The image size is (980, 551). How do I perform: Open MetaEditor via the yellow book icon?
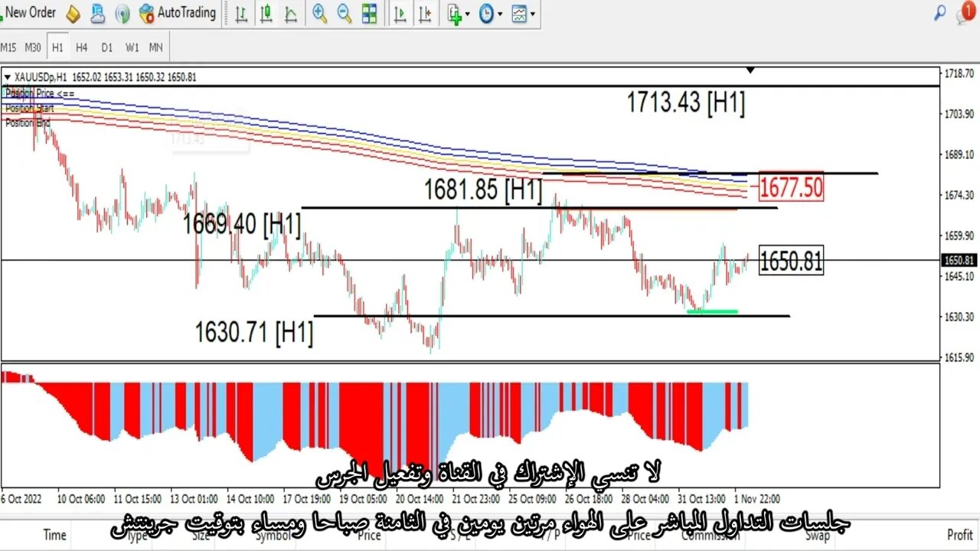(73, 14)
